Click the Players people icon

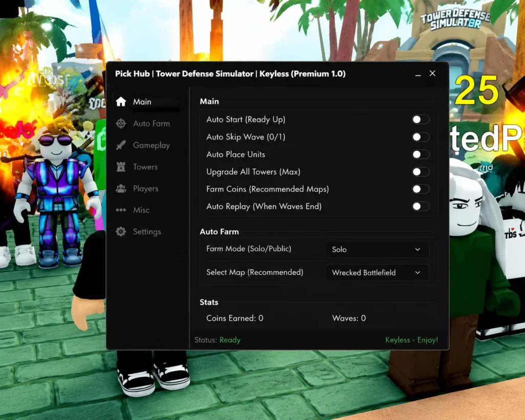[121, 189]
